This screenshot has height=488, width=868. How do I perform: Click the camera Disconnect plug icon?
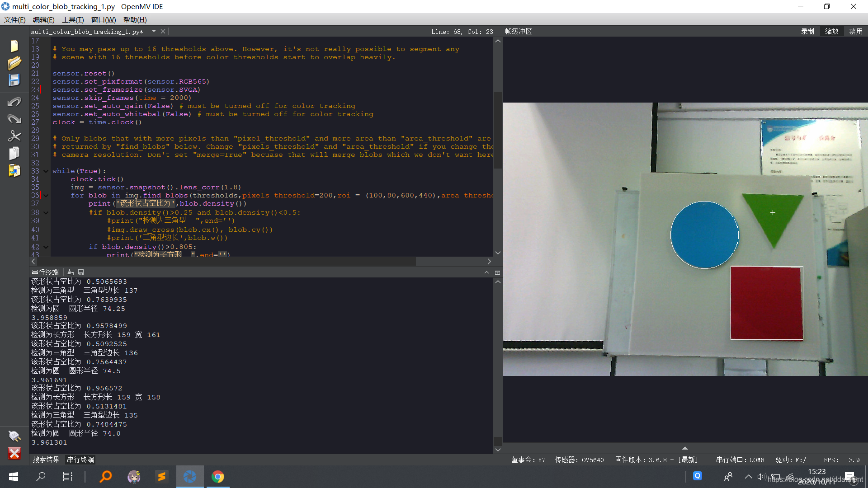point(14,436)
